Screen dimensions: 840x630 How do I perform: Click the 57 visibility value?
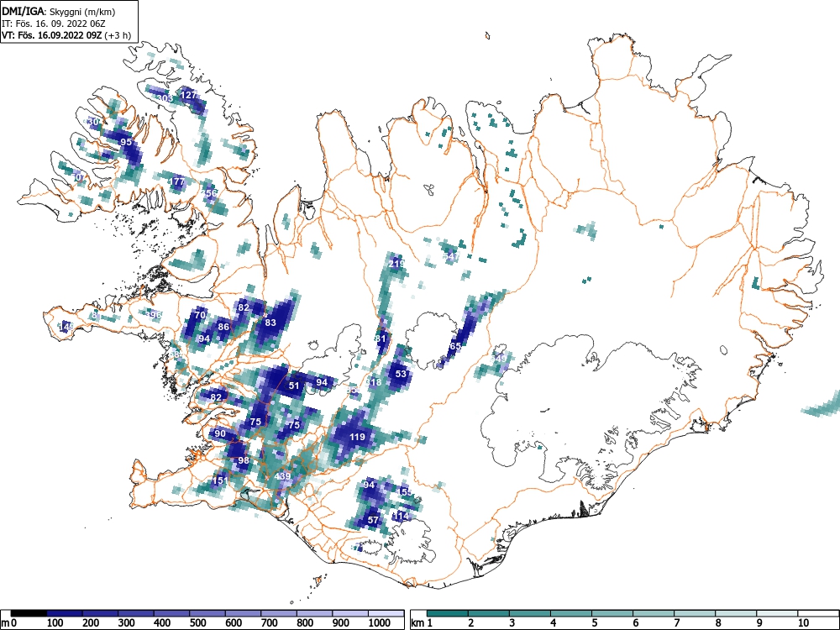click(x=374, y=520)
